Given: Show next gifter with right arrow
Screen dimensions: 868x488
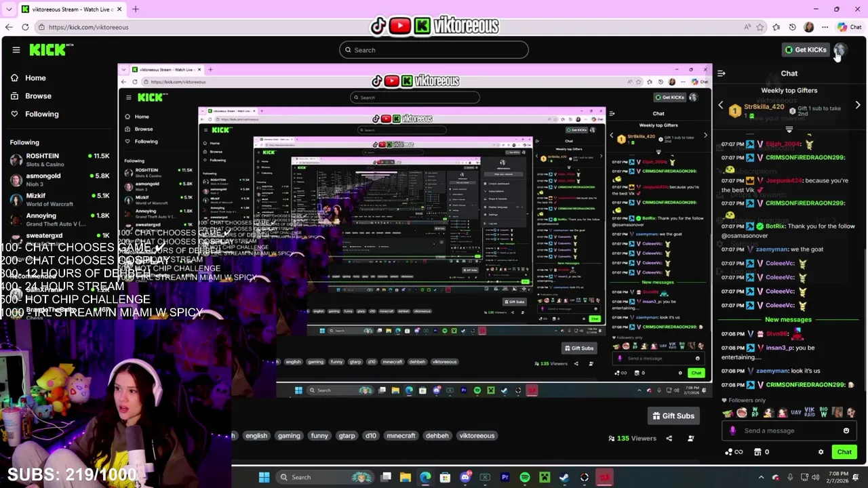Looking at the screenshot, I should click(858, 106).
